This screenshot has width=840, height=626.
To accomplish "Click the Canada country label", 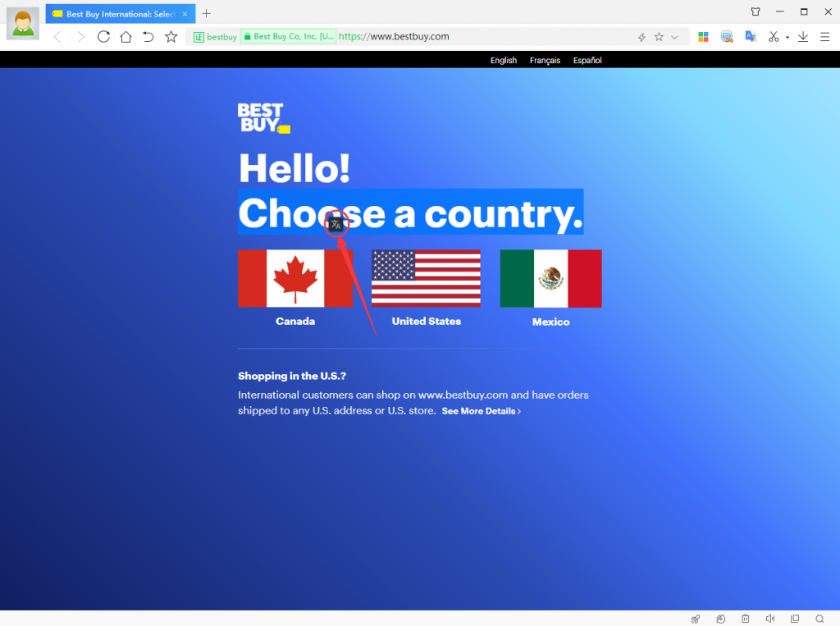I will (295, 321).
